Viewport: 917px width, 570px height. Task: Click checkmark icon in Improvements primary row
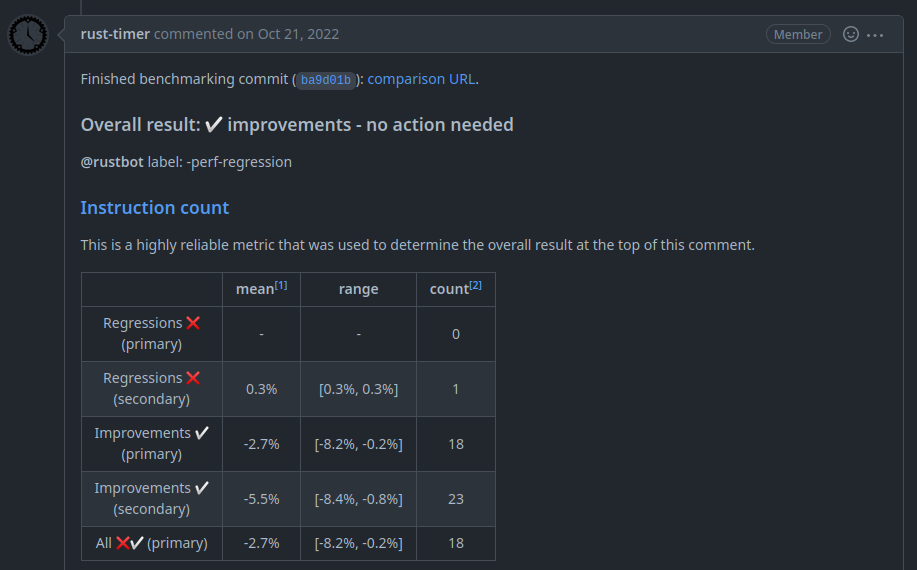[x=202, y=433]
